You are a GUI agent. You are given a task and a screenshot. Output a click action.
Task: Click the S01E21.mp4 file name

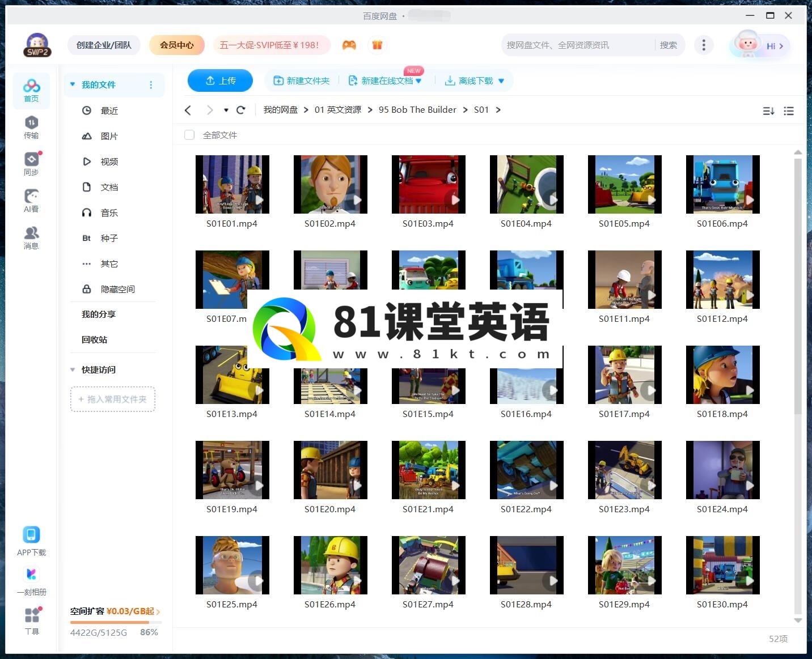tap(428, 509)
